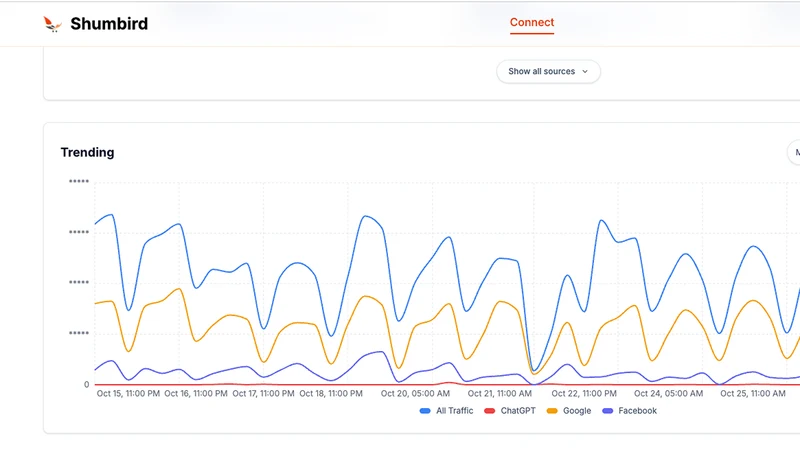Image resolution: width=800 pixels, height=450 pixels.
Task: Click the Oct 15, 11:00 PM axis label
Action: [x=128, y=393]
